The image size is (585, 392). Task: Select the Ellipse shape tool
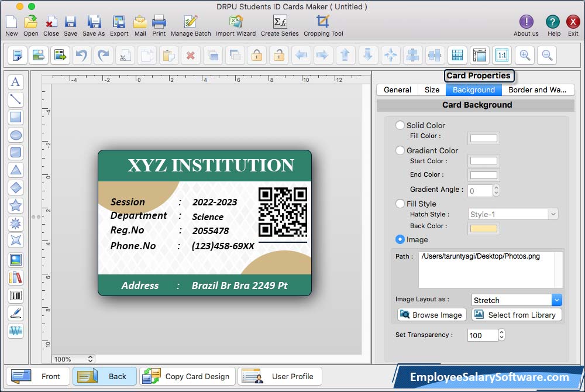coord(16,135)
